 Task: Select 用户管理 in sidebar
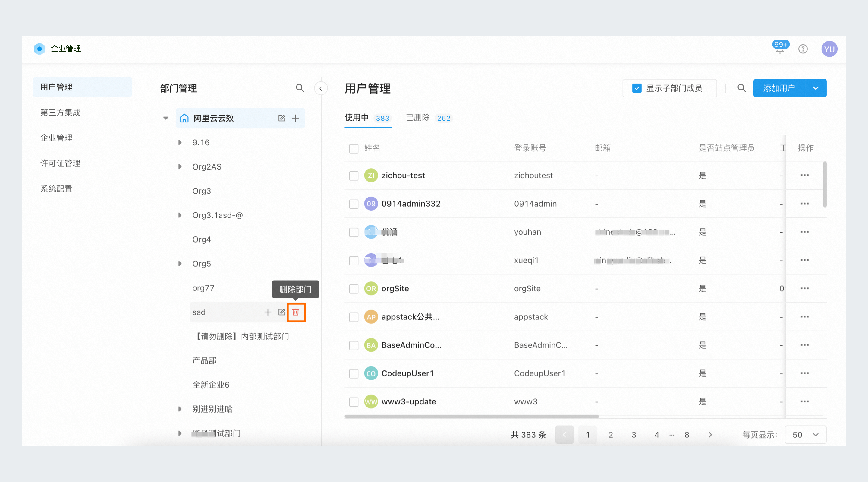[83, 87]
